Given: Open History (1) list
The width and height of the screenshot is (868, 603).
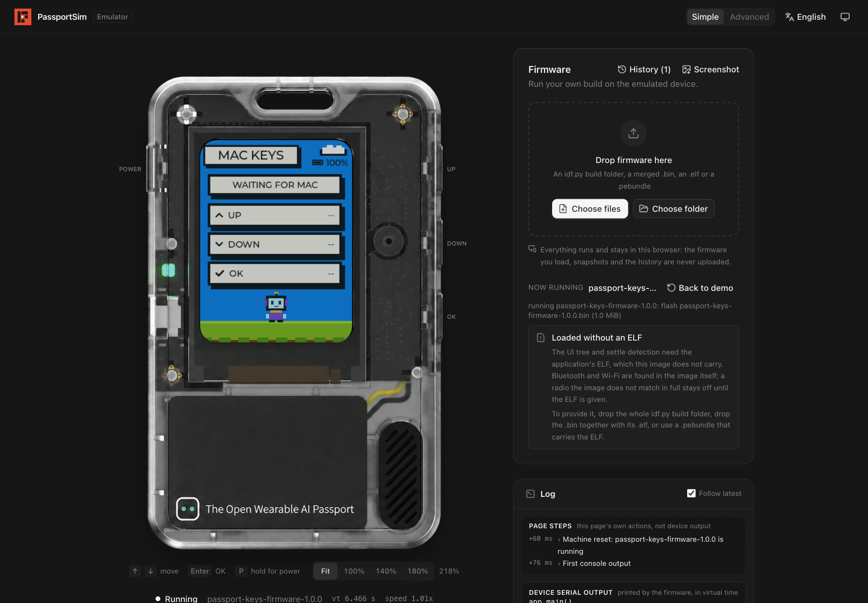Looking at the screenshot, I should tap(644, 69).
